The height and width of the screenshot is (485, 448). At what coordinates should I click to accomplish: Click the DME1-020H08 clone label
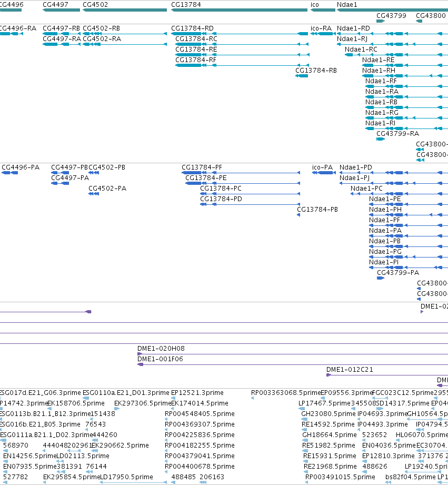tap(161, 348)
